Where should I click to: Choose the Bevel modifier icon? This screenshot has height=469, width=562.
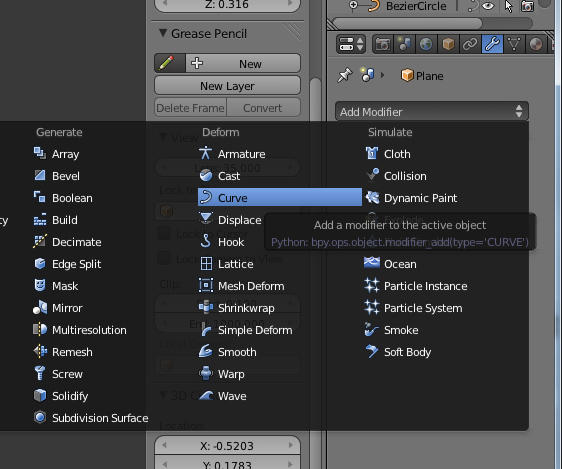39,176
